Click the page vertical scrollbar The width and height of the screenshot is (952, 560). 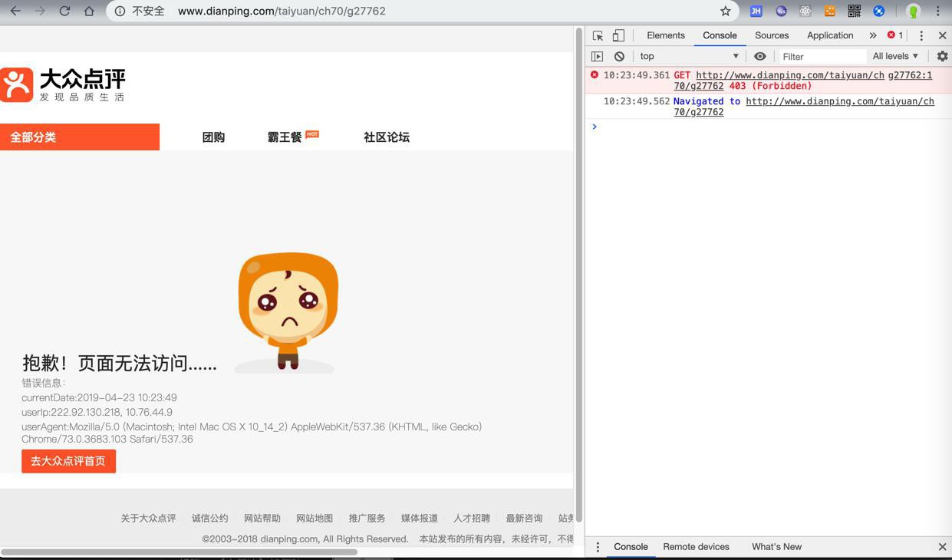click(579, 276)
